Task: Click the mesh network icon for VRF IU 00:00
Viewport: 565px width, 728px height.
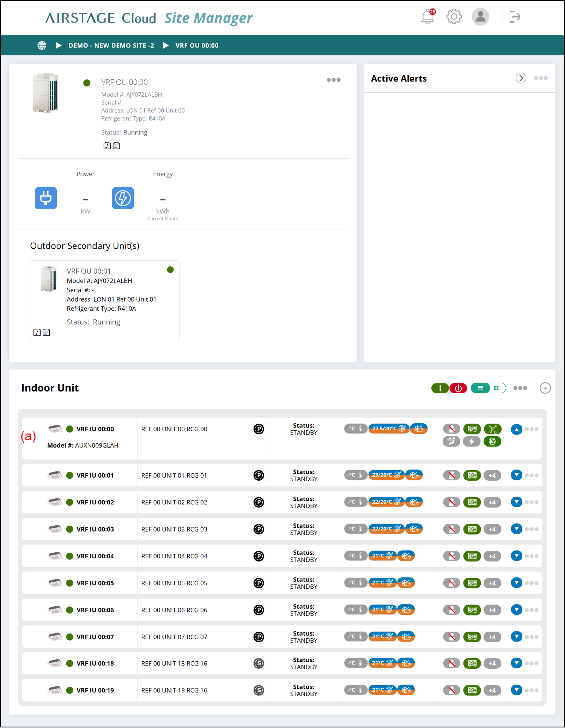Action: pyautogui.click(x=493, y=429)
